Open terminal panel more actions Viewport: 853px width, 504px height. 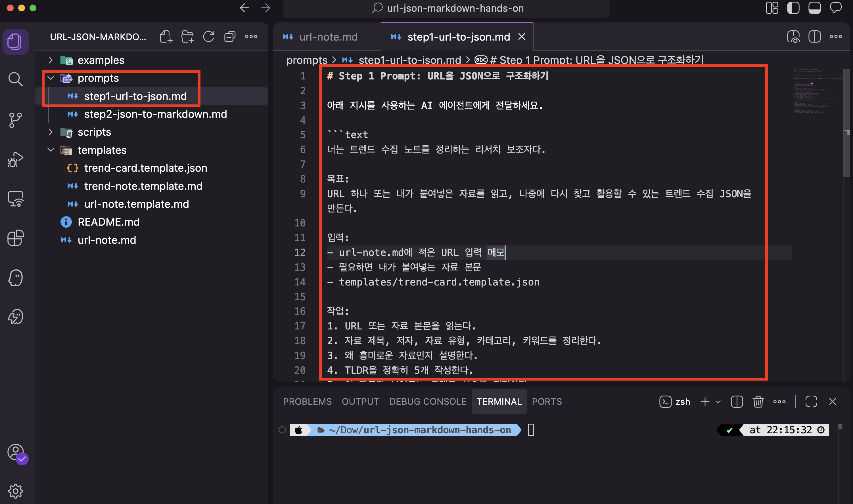tap(779, 402)
